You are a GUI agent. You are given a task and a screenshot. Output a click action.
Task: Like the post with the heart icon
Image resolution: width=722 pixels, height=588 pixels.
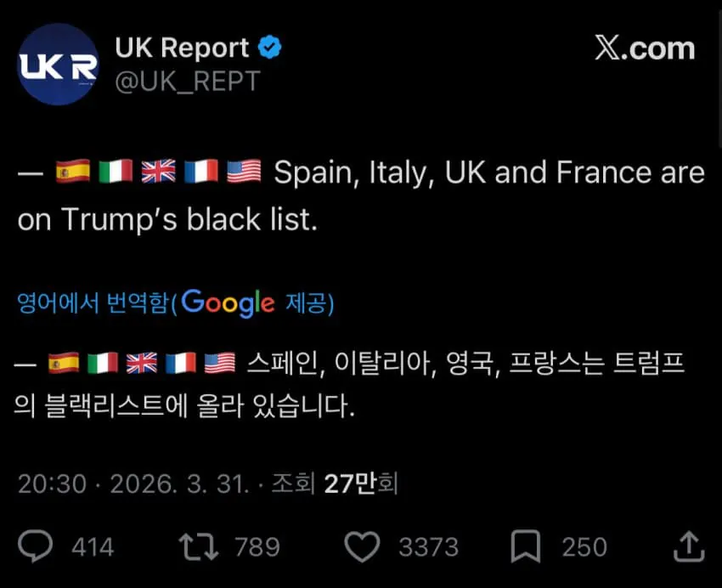(x=364, y=546)
